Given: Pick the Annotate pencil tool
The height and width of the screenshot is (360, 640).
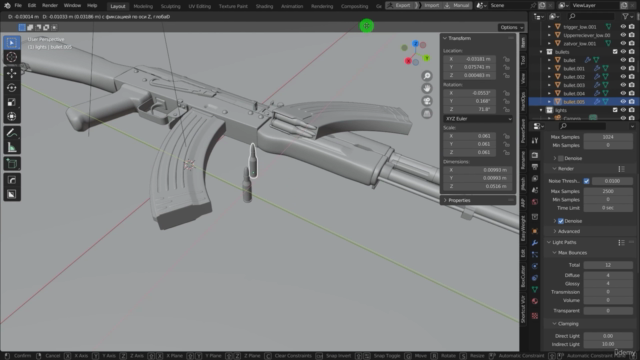Looking at the screenshot, I should click(12, 133).
